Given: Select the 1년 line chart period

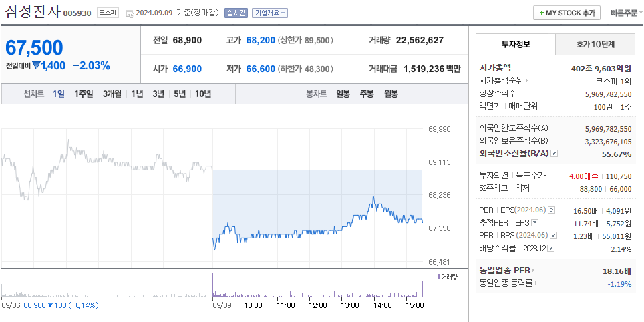Looking at the screenshot, I should (x=137, y=94).
